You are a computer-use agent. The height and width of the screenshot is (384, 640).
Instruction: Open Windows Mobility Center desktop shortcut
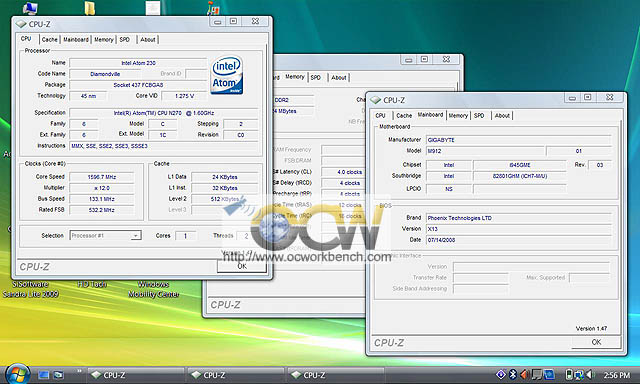pos(153,289)
